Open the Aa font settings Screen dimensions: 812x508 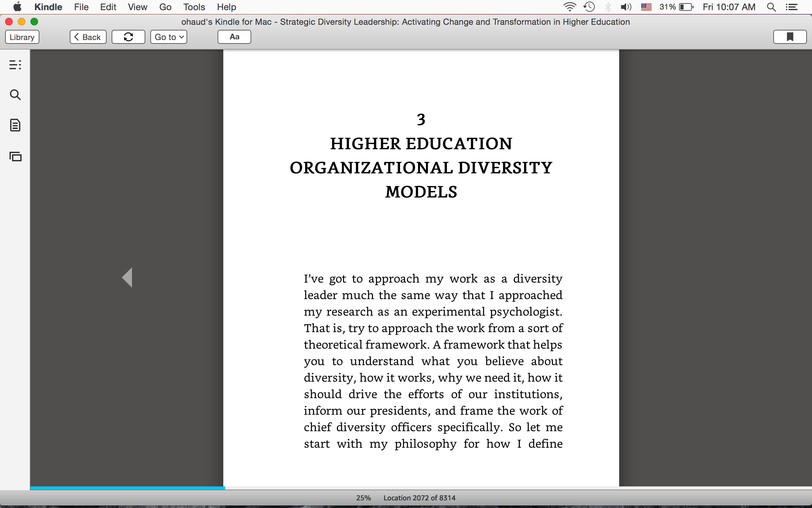pos(234,37)
